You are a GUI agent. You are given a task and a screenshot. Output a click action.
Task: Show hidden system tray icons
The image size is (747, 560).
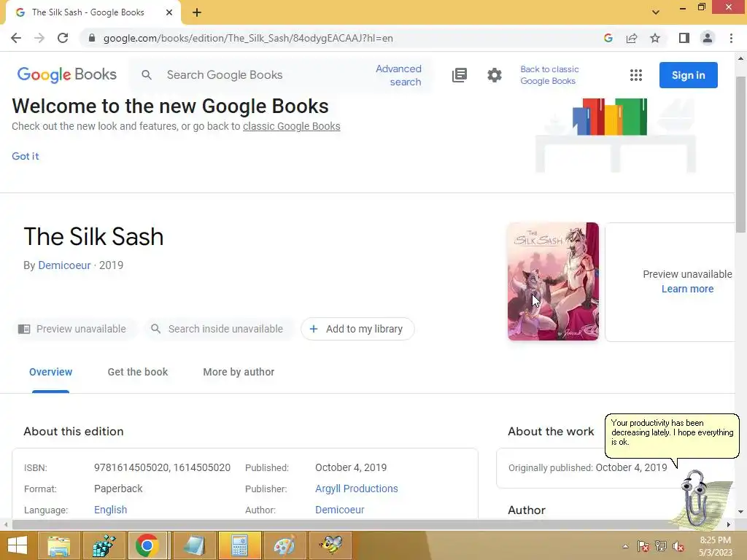[625, 546]
